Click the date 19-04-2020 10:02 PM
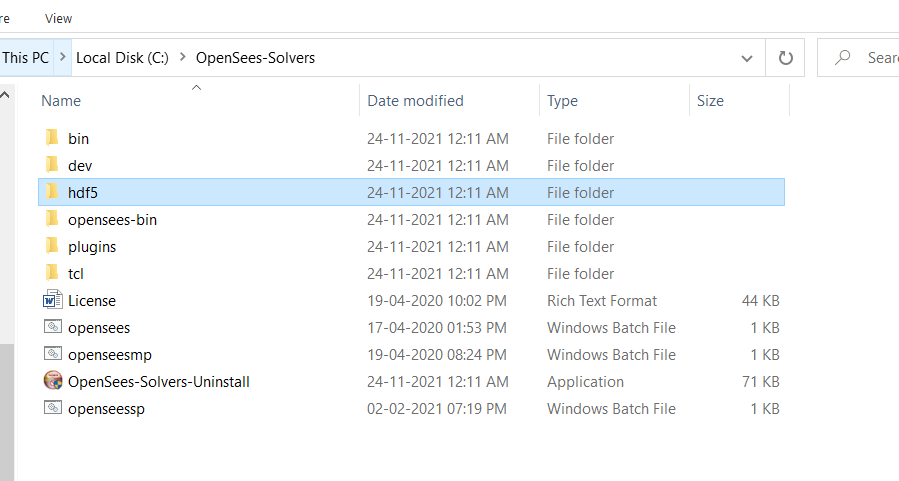 click(437, 300)
